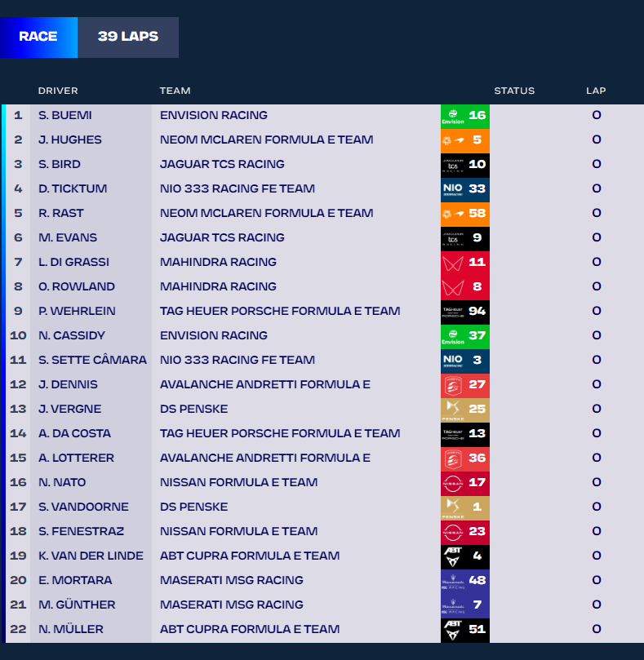The width and height of the screenshot is (644, 660).
Task: Click the Envision badge number 37
Action: (465, 336)
